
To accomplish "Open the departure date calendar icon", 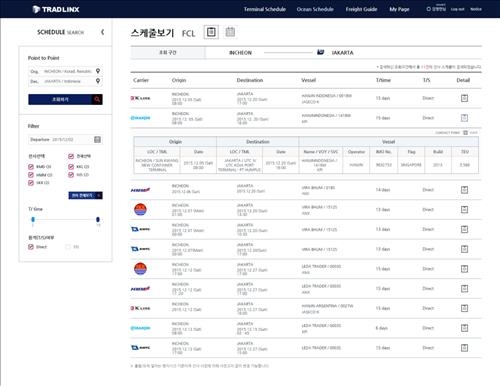I will tap(97, 139).
